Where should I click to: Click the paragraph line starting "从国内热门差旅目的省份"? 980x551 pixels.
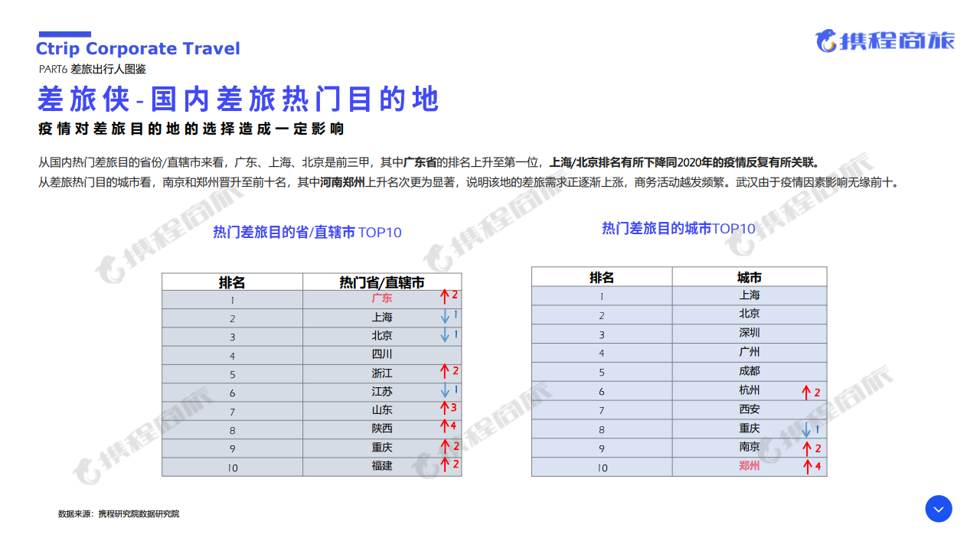tap(429, 162)
